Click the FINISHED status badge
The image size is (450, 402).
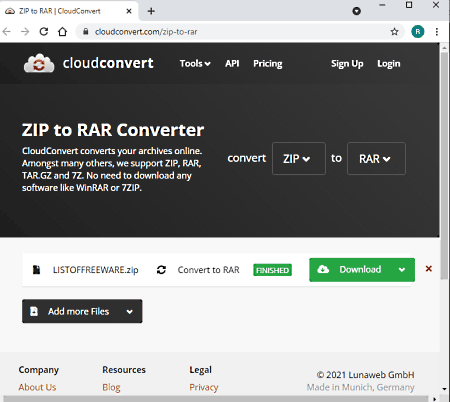click(x=272, y=270)
